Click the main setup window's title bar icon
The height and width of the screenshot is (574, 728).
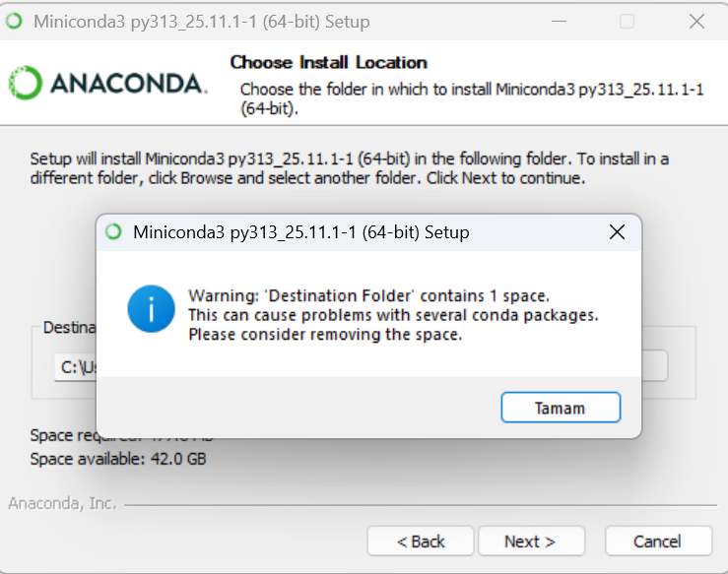coord(14,21)
